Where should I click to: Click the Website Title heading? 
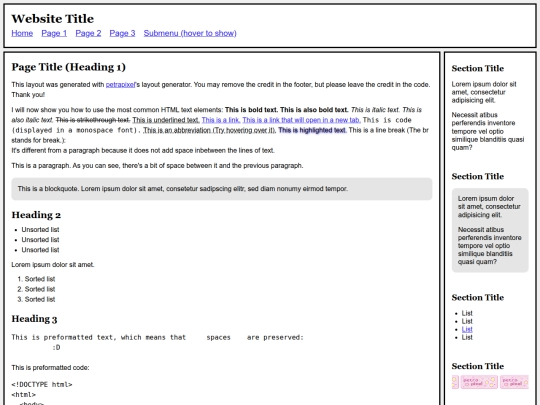(52, 19)
